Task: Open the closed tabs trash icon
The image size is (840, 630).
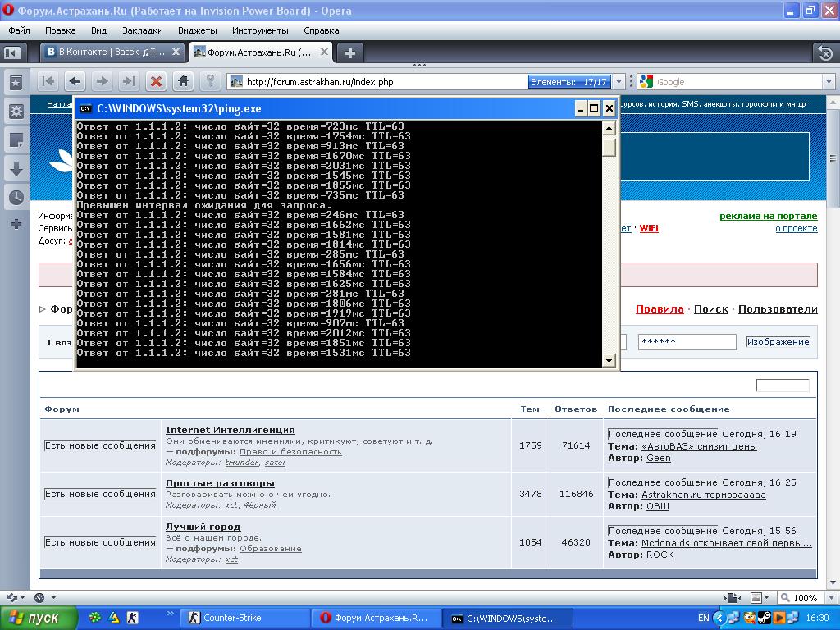Action: click(825, 52)
